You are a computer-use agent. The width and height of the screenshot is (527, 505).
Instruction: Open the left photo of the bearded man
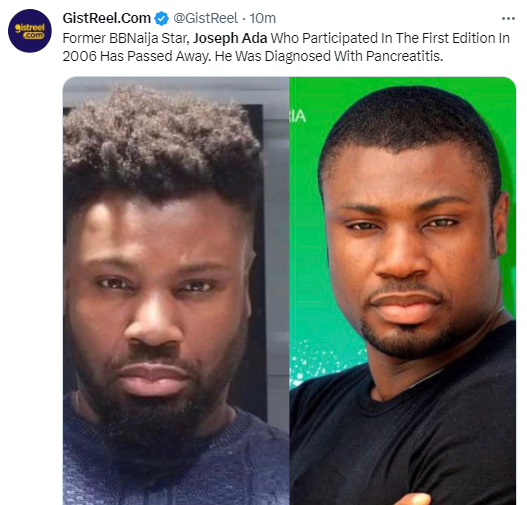(x=176, y=291)
